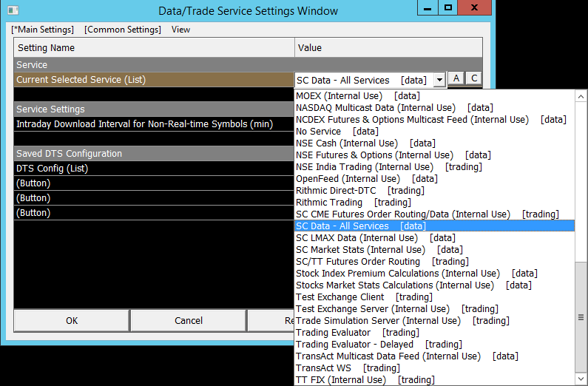Select TransAct WS [trading]
This screenshot has height=386, width=588.
435,368
